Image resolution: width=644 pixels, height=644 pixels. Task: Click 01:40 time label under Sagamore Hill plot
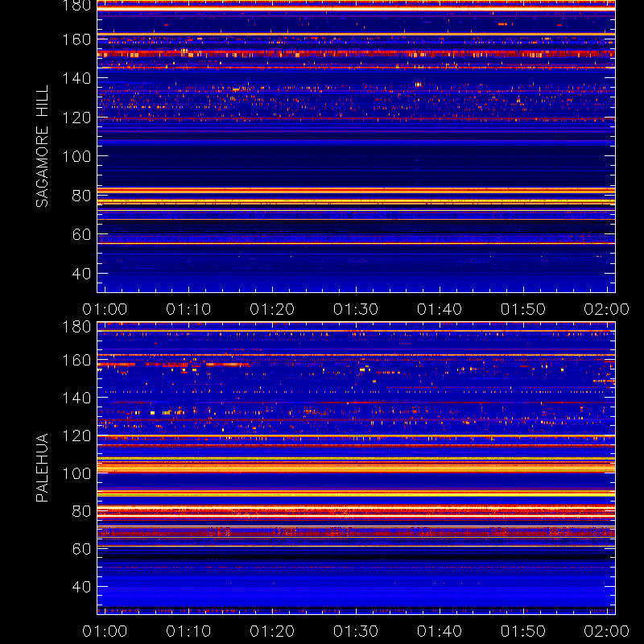440,309
